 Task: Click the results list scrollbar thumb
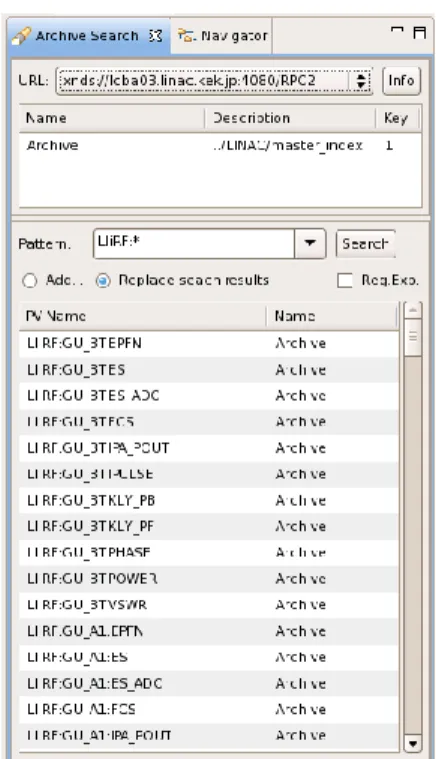click(x=413, y=338)
